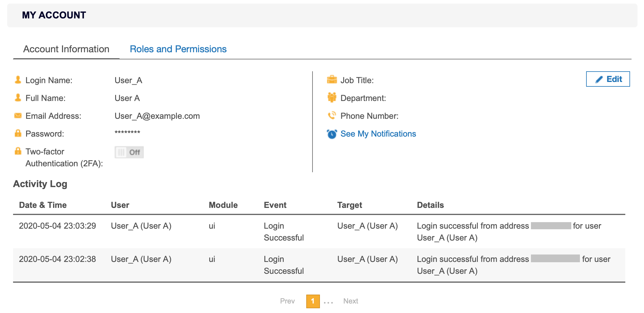Click the alarm clock notifications icon
644x313 pixels.
pyautogui.click(x=332, y=133)
